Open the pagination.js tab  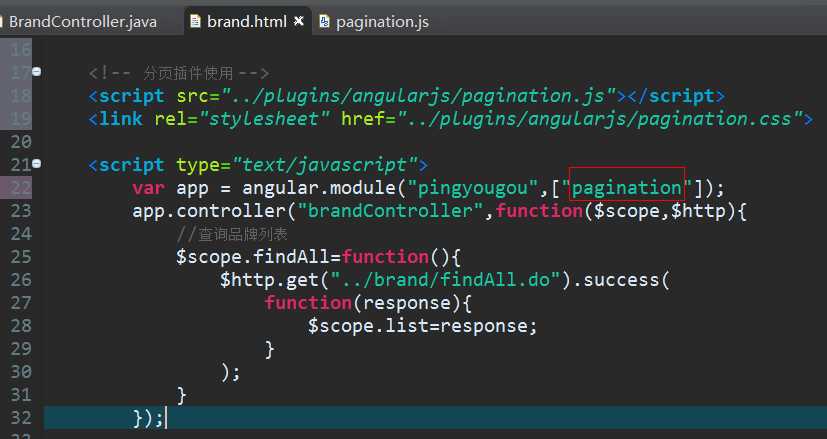(x=382, y=22)
